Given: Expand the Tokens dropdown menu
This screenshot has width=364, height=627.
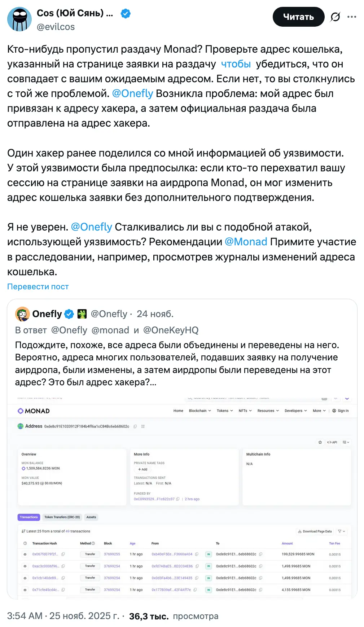Looking at the screenshot, I should click(225, 411).
